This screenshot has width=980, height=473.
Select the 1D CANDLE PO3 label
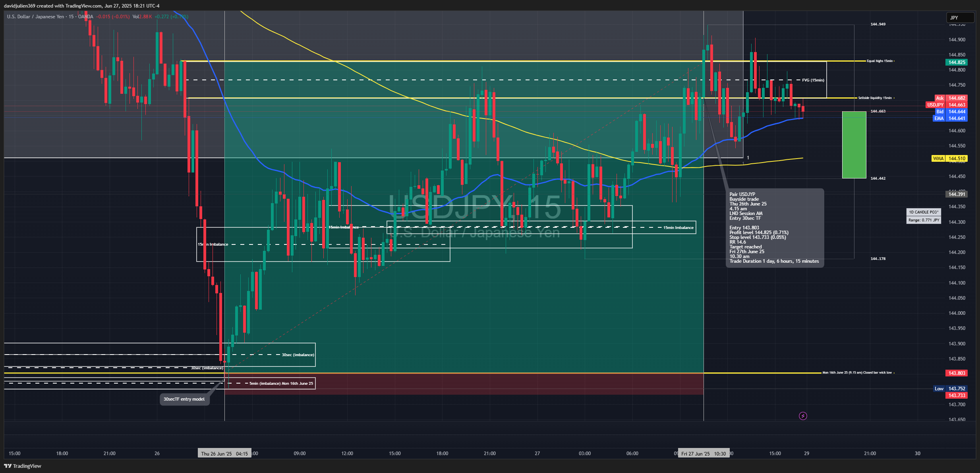click(x=924, y=212)
